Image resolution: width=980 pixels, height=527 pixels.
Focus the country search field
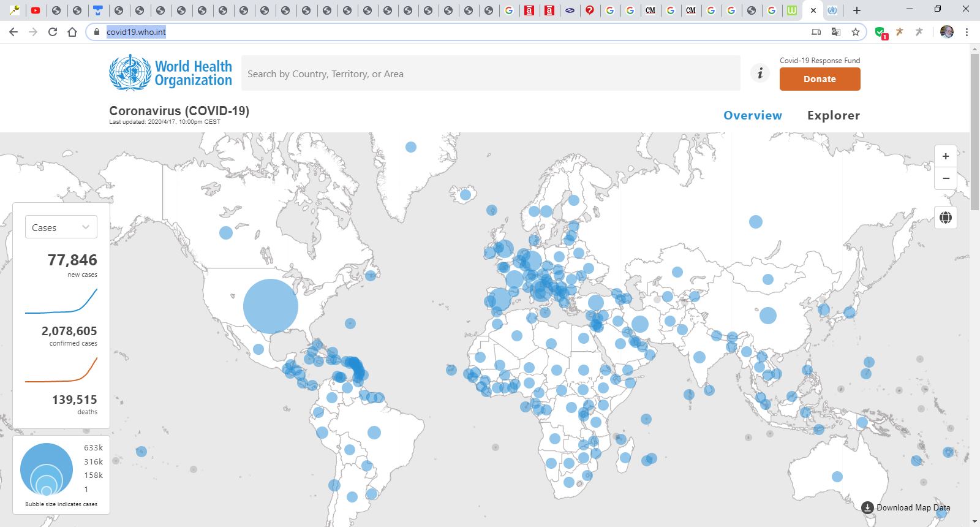point(491,74)
